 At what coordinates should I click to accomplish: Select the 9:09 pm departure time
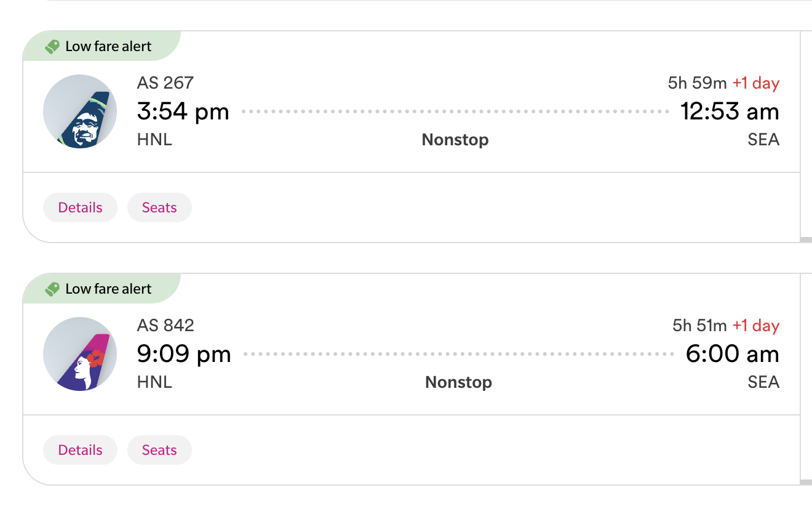(x=183, y=355)
